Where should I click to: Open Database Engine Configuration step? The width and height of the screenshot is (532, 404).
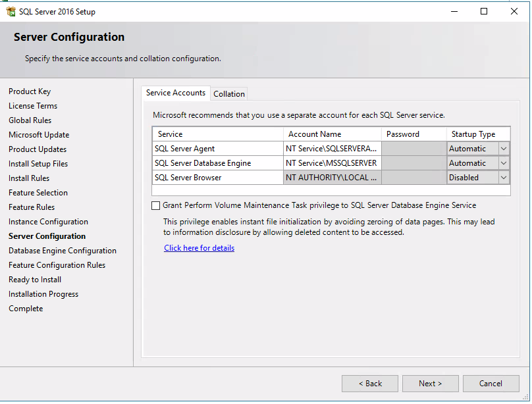(62, 250)
